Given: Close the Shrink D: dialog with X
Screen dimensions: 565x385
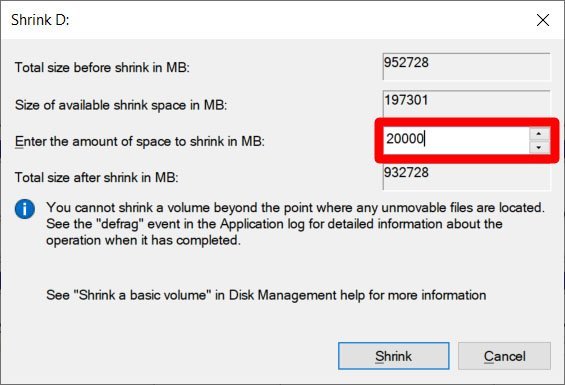Looking at the screenshot, I should click(x=543, y=20).
